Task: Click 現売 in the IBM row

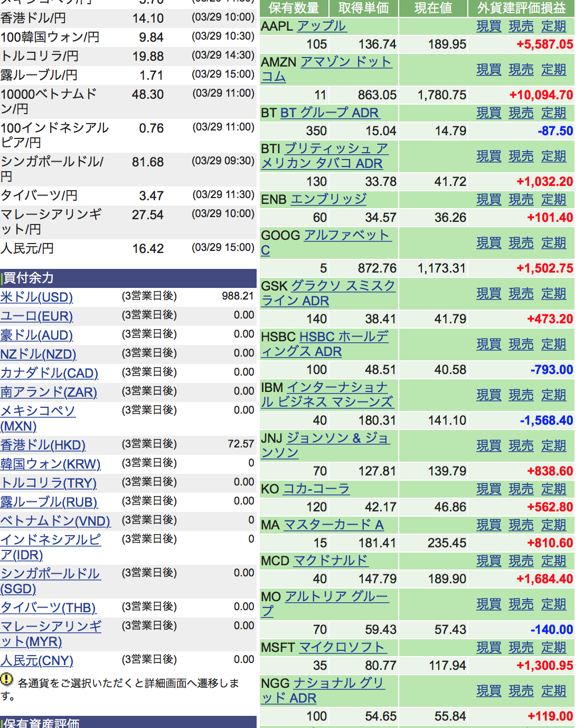Action: (521, 395)
